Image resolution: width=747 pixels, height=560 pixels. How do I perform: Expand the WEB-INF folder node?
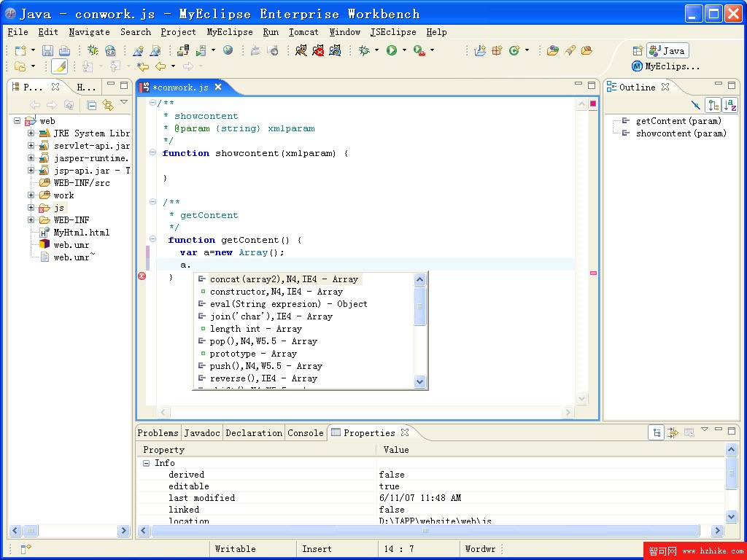coord(31,220)
